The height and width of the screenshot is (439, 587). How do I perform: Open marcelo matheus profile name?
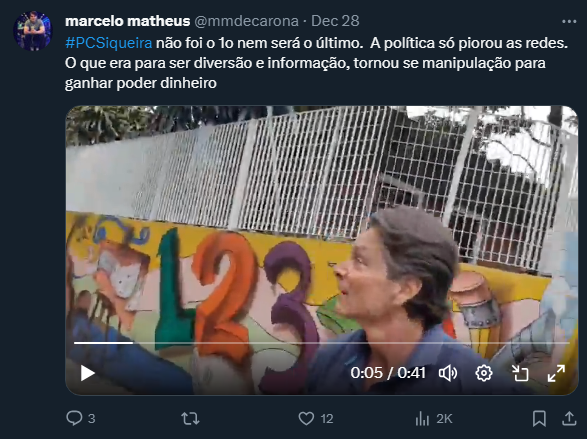point(128,21)
